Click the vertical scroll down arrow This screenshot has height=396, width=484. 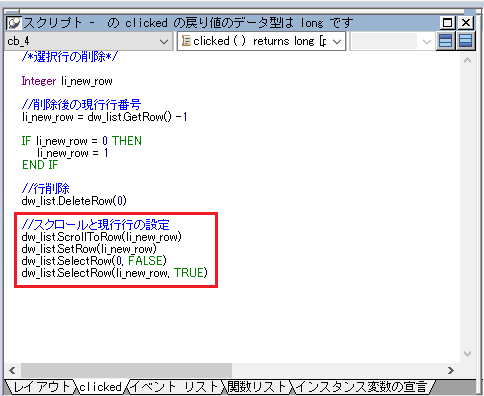coord(467,354)
